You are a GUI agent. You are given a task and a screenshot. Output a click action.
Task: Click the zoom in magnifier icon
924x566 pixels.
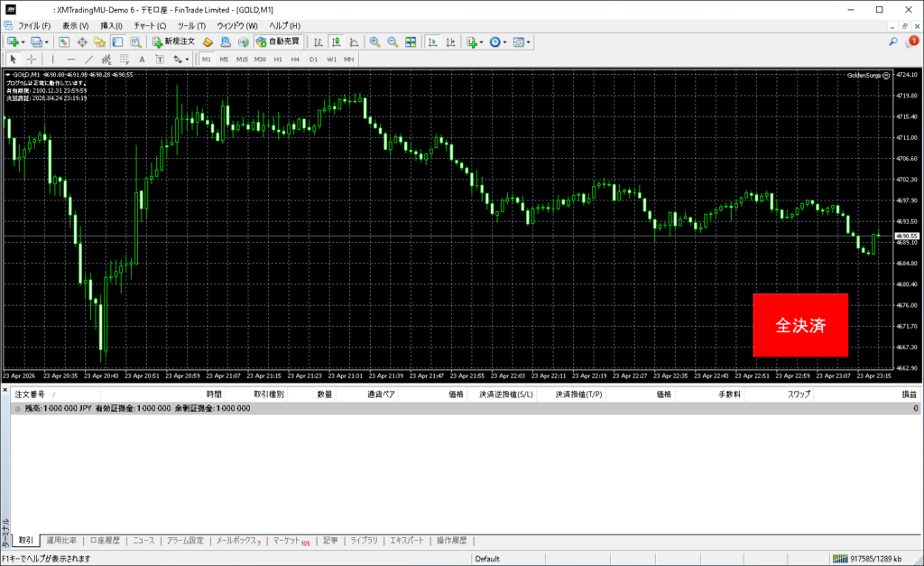point(374,42)
